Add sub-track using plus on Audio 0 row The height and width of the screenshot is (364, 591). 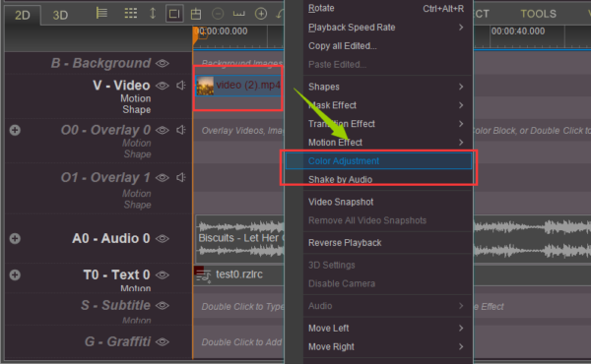(15, 239)
